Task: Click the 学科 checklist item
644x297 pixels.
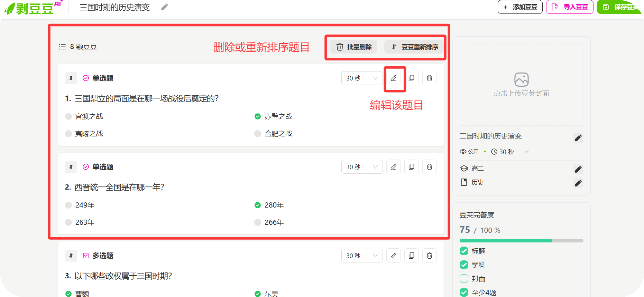Action: (473, 265)
